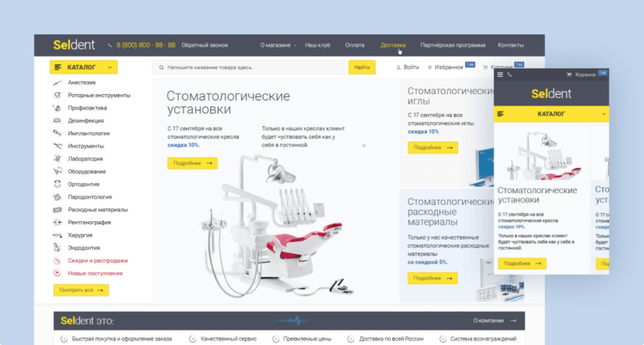
Task: Expand the О магазине dropdown menu
Action: point(278,45)
